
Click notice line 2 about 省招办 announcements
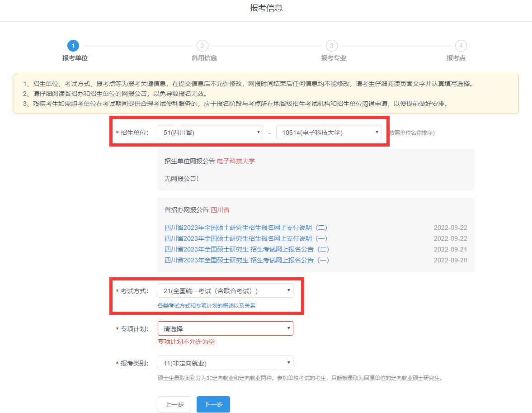[x=115, y=94]
